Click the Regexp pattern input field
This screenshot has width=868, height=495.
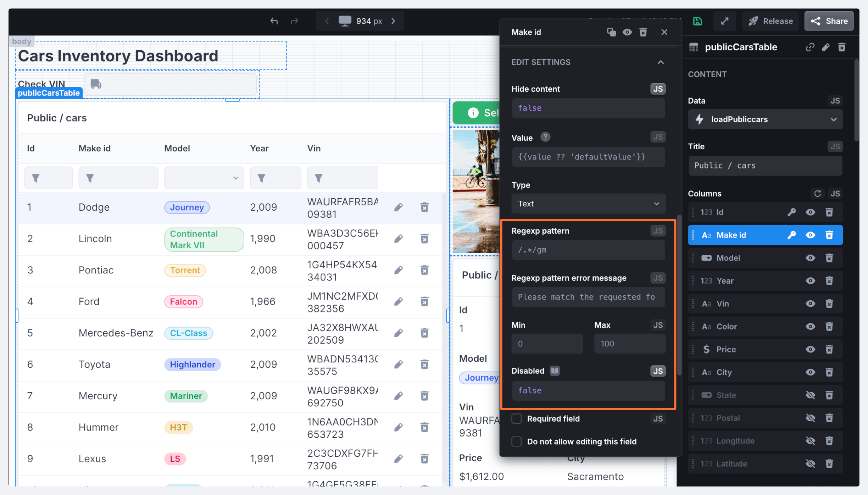click(588, 250)
